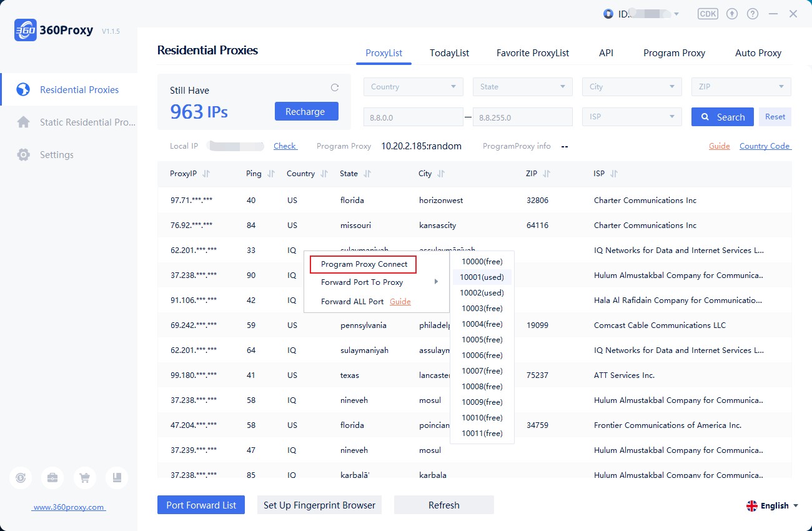The width and height of the screenshot is (812, 531).
Task: Click the Check link next to Local IP
Action: coord(285,146)
